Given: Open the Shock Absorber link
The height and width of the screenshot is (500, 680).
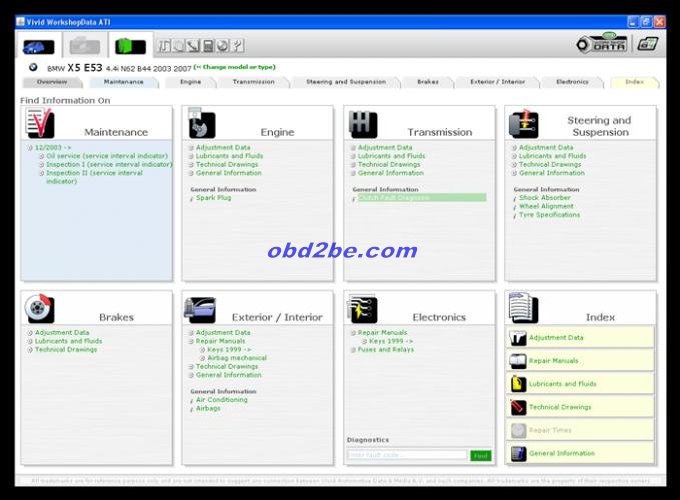Looking at the screenshot, I should [545, 198].
